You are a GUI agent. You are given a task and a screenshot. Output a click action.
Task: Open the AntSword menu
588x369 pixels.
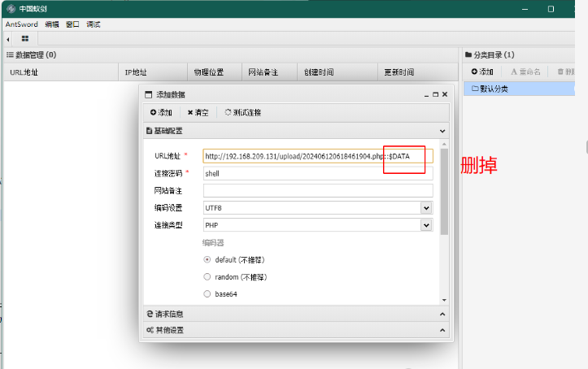point(22,24)
